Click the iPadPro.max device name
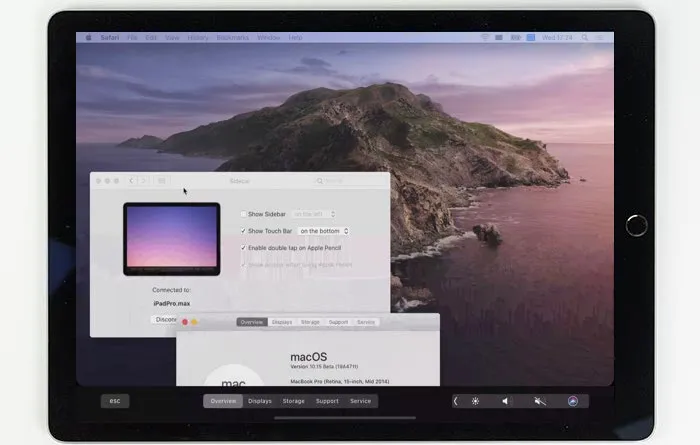This screenshot has height=445, width=700. point(172,304)
